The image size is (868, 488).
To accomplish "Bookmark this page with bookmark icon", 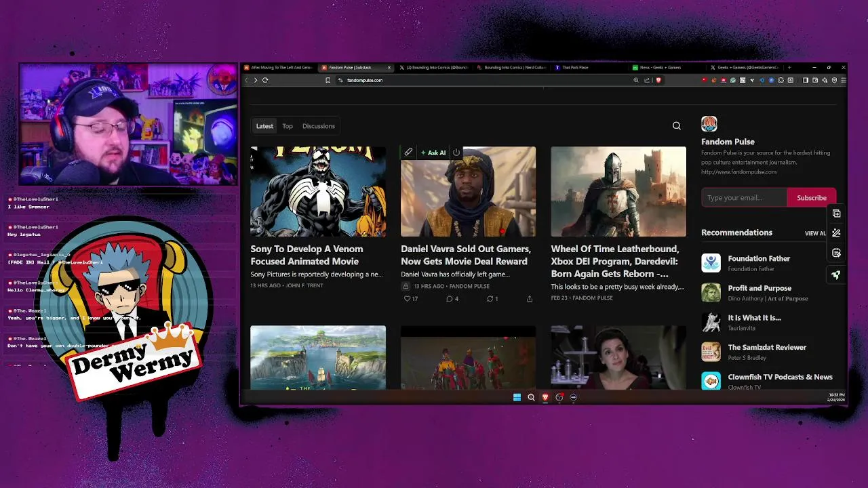I will point(328,80).
